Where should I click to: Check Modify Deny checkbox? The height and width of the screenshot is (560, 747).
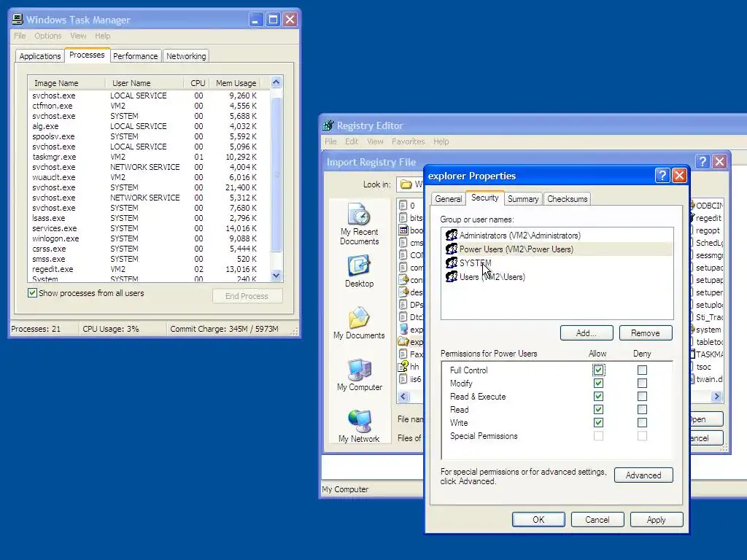pyautogui.click(x=642, y=384)
